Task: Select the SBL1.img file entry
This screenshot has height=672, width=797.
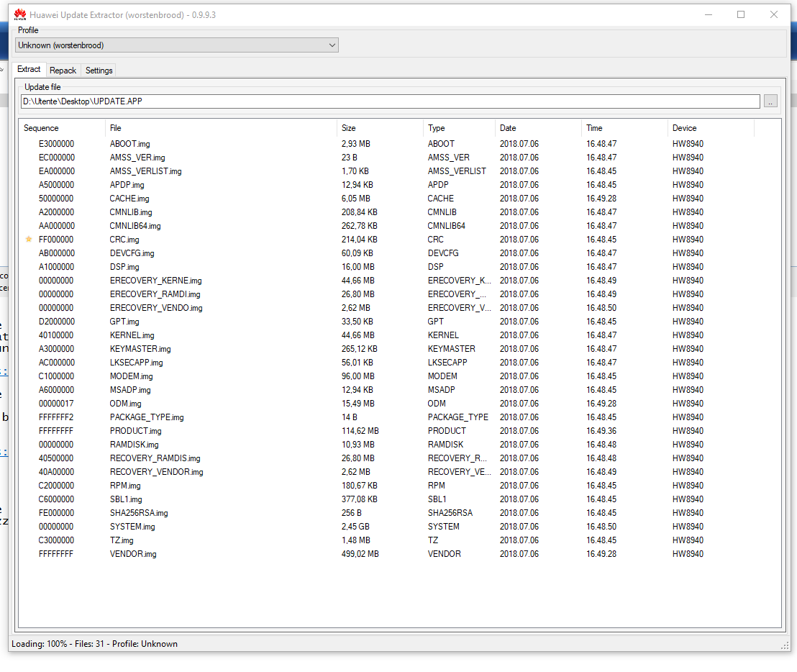Action: click(x=126, y=500)
